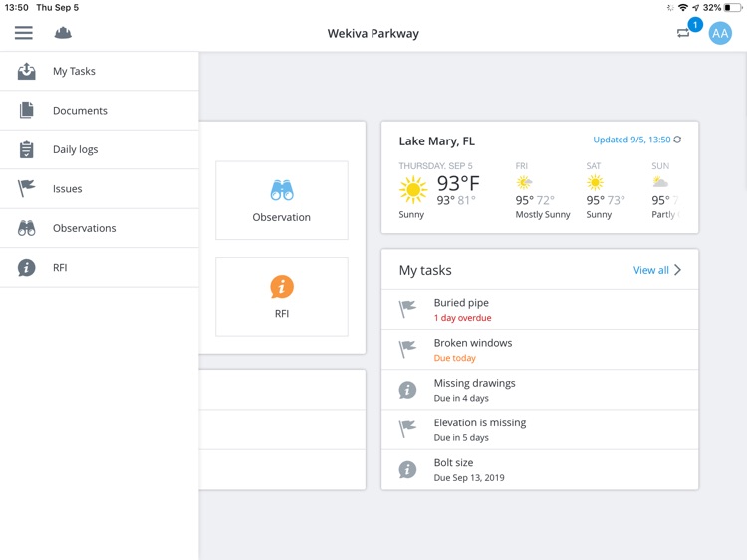Open Documents from the side menu

99,110
